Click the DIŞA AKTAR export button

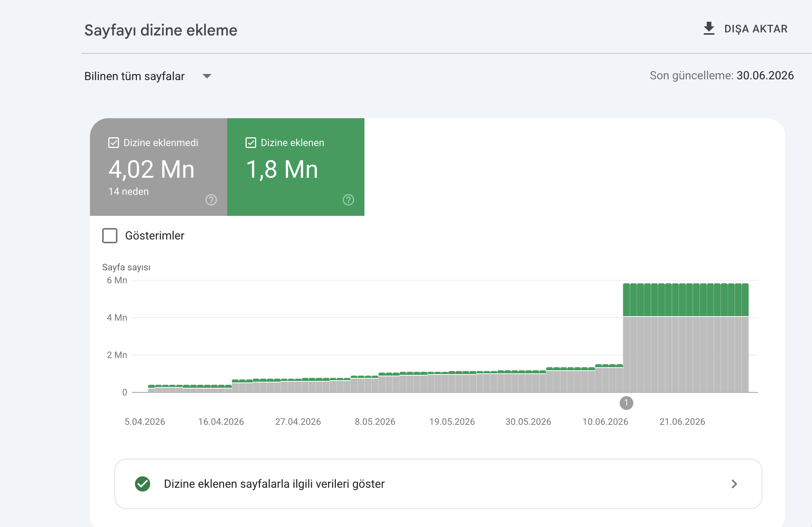pyautogui.click(x=745, y=29)
